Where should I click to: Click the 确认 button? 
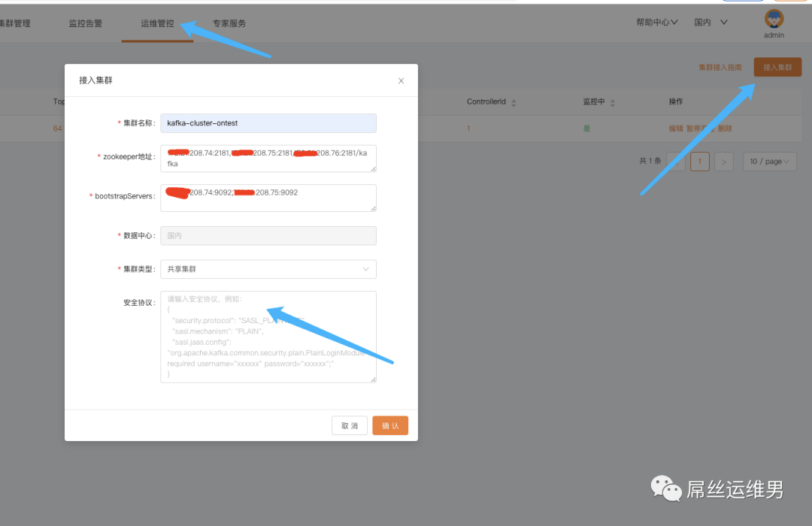(x=390, y=425)
